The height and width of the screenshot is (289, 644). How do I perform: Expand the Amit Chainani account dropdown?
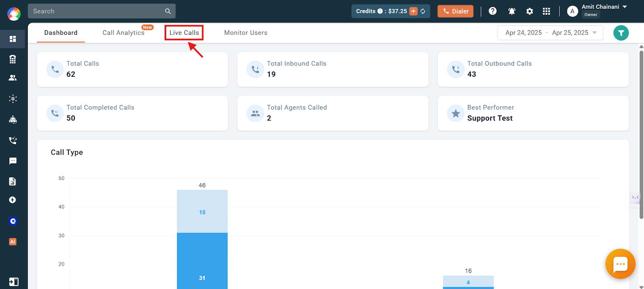625,7
